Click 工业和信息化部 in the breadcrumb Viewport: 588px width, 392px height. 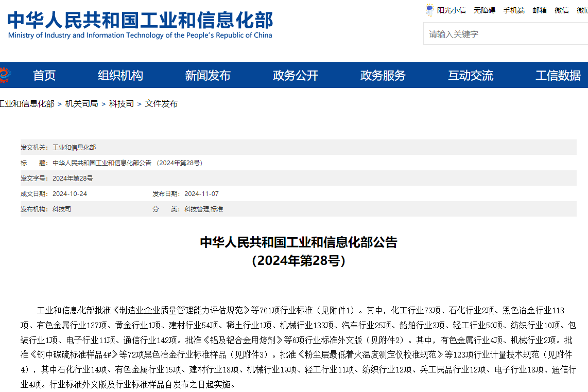tap(27, 104)
